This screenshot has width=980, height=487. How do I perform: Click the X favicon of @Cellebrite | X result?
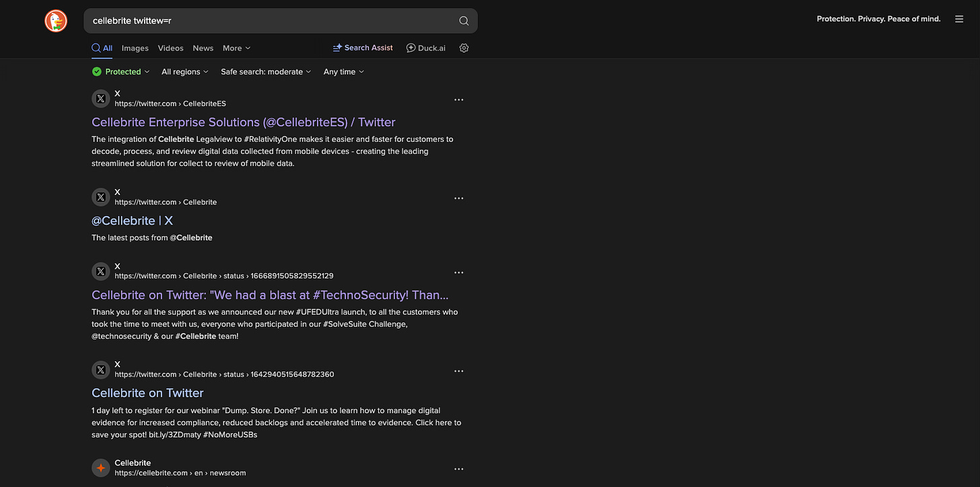(x=100, y=197)
